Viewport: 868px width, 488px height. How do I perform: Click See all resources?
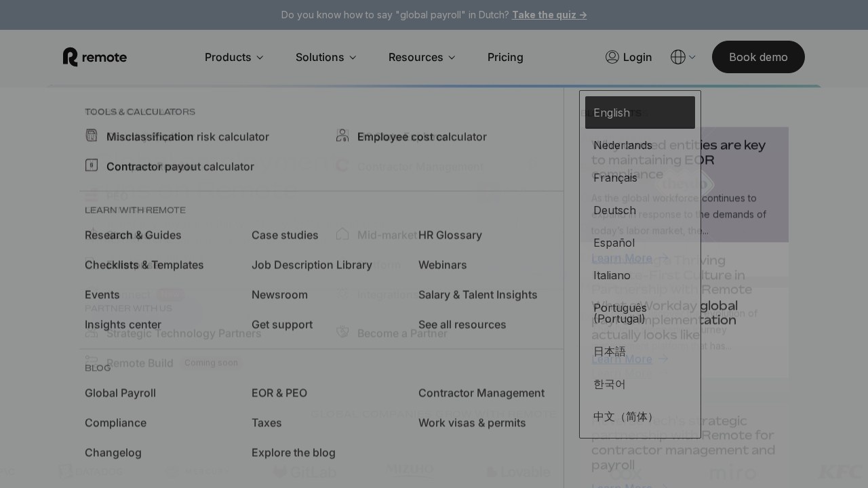pos(462,324)
